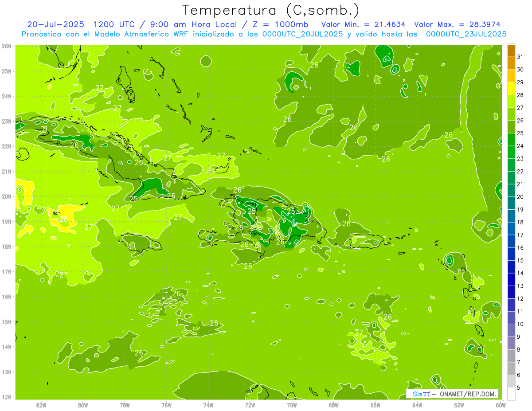Click the contour label 25 in eastern Cuba
532x411 pixels.
(134, 198)
